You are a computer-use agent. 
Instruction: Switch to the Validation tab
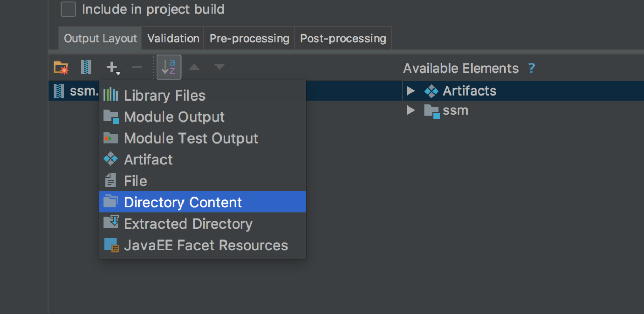pyautogui.click(x=173, y=38)
